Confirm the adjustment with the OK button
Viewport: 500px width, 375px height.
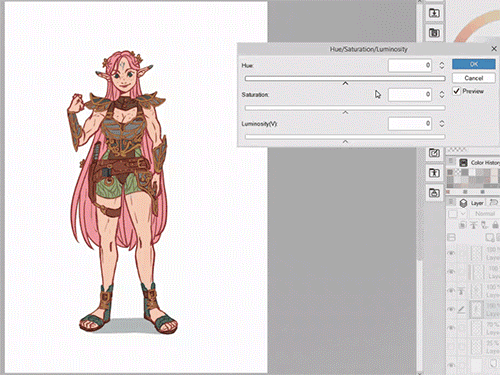pos(474,64)
